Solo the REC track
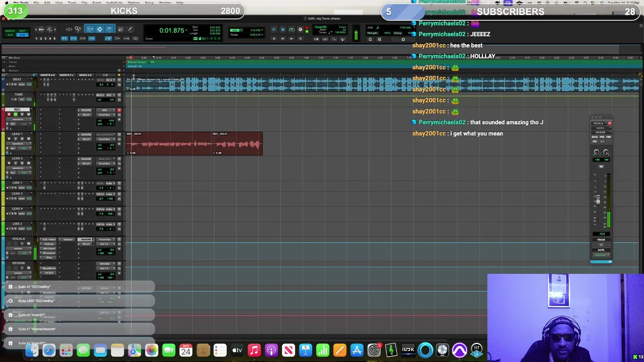This screenshot has height=362, width=644. 22,115
